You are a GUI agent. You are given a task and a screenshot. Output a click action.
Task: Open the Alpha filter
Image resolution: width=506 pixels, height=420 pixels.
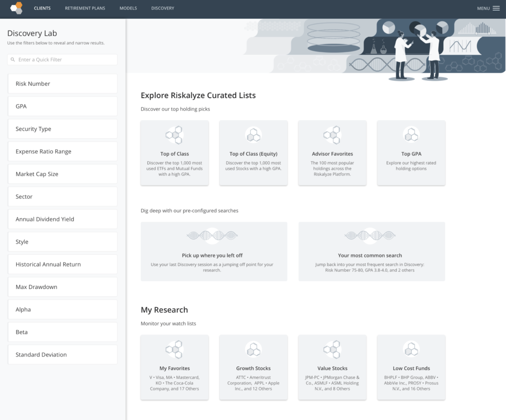62,310
